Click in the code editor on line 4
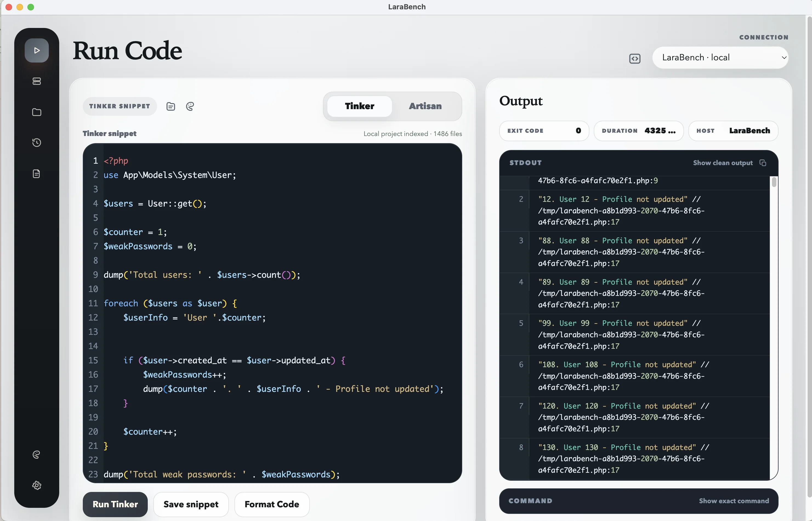812x521 pixels. [155, 203]
